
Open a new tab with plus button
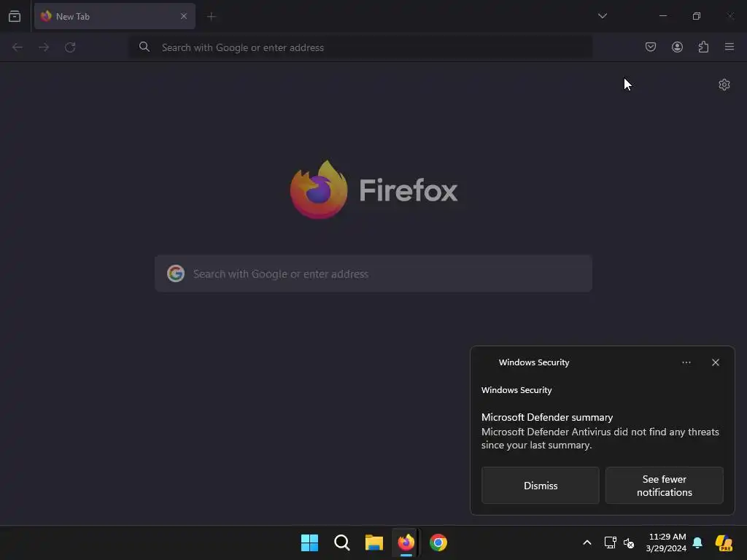212,17
